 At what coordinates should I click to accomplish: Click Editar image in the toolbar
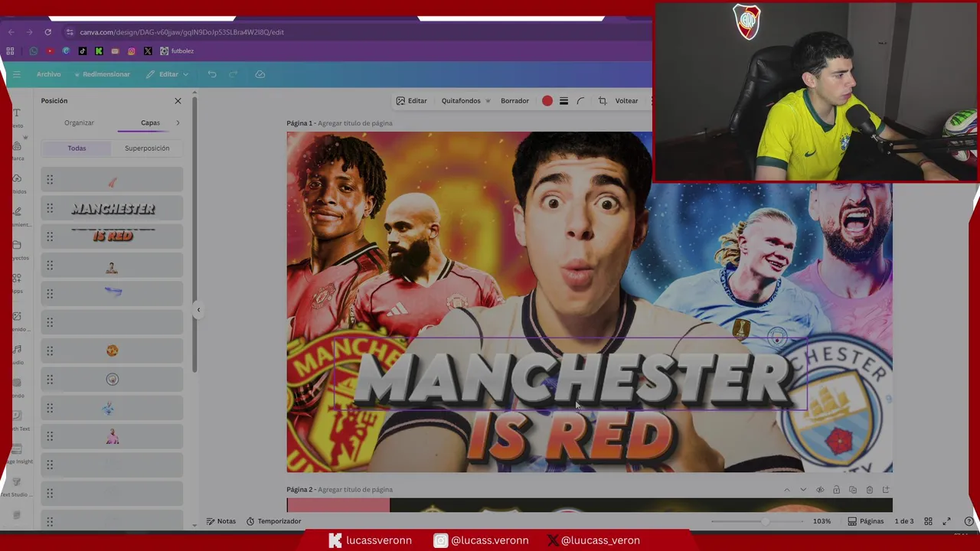pyautogui.click(x=412, y=101)
